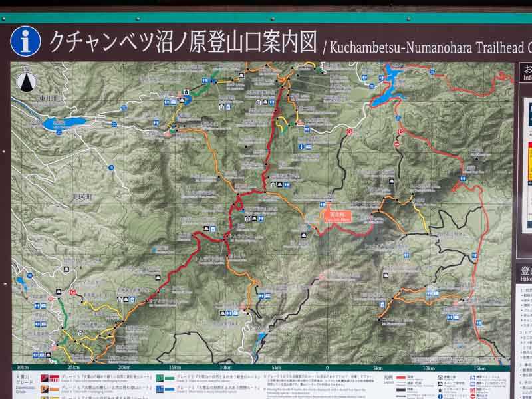Select the Grade 3 green legend icon
Screen dimensions: 532x399
160,378
